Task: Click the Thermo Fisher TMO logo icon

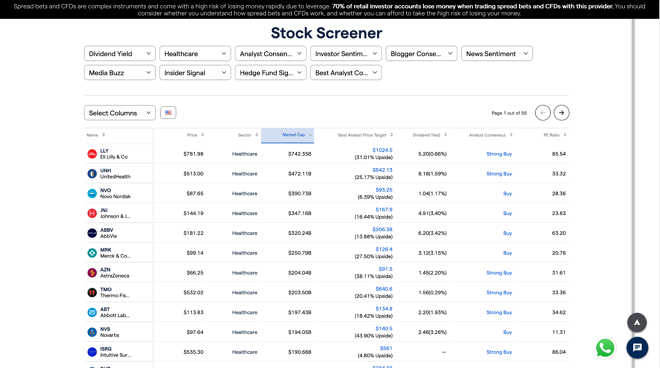Action: (92, 293)
